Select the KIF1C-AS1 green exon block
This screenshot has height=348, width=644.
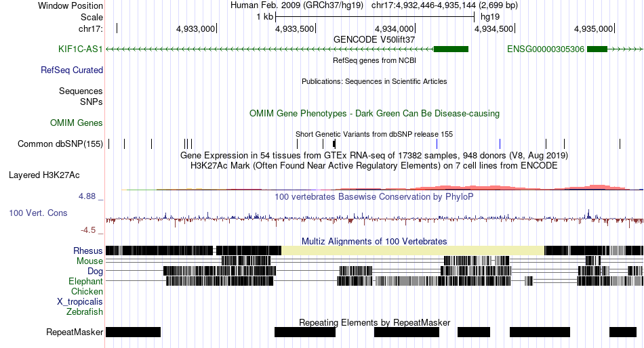pyautogui.click(x=451, y=49)
